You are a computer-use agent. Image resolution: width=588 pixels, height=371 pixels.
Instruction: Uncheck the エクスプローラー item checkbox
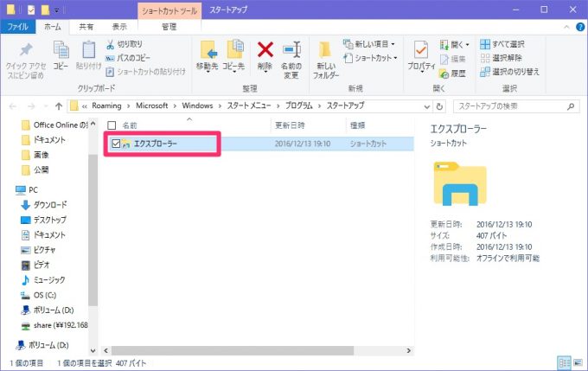116,144
